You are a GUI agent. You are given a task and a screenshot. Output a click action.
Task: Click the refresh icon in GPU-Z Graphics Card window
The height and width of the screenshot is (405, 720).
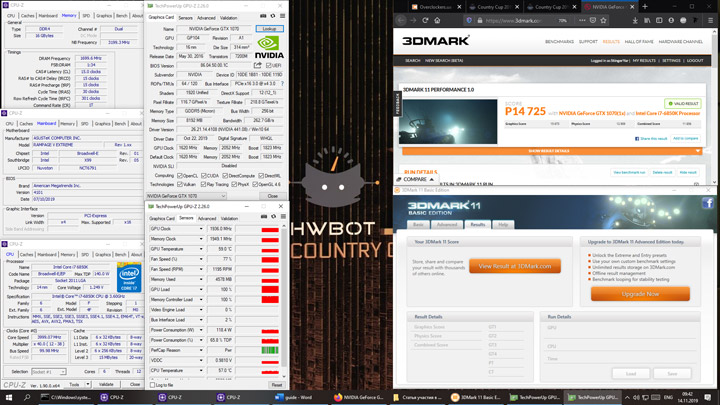click(x=273, y=16)
